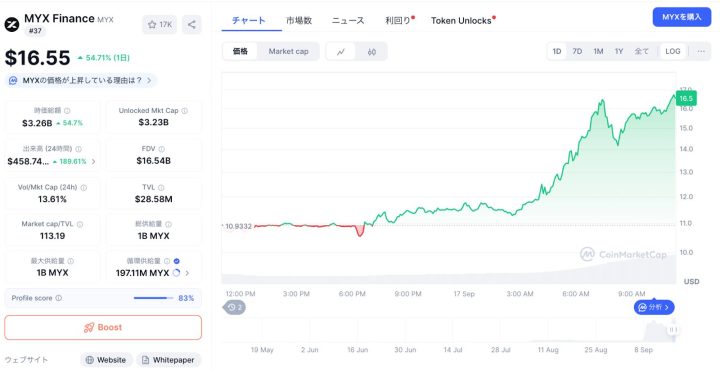Switch chart to Market cap view
This screenshot has height=370, width=720.
(x=288, y=51)
